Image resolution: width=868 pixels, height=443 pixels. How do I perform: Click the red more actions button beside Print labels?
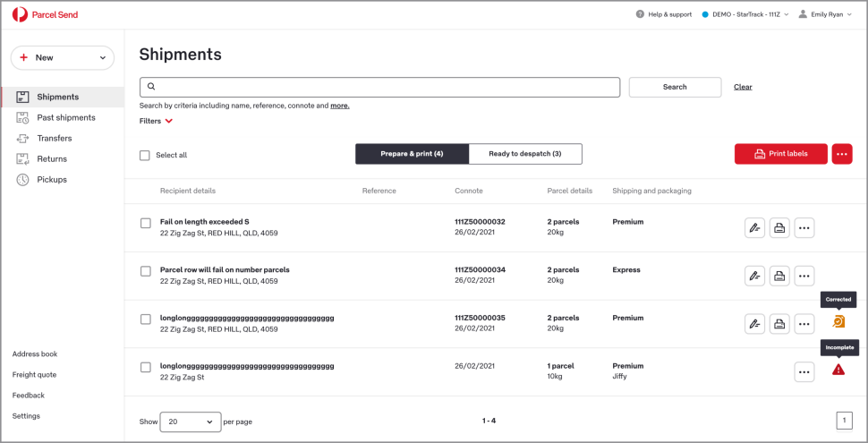click(841, 154)
